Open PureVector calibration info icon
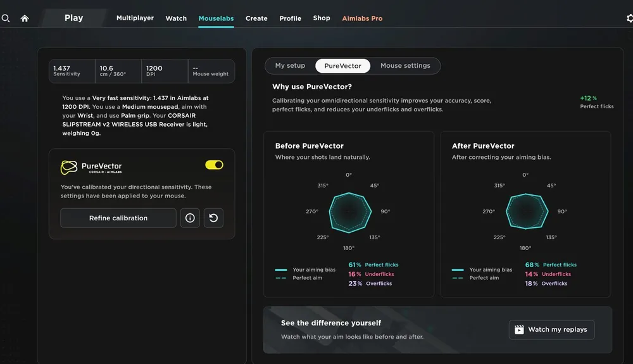 tap(190, 218)
